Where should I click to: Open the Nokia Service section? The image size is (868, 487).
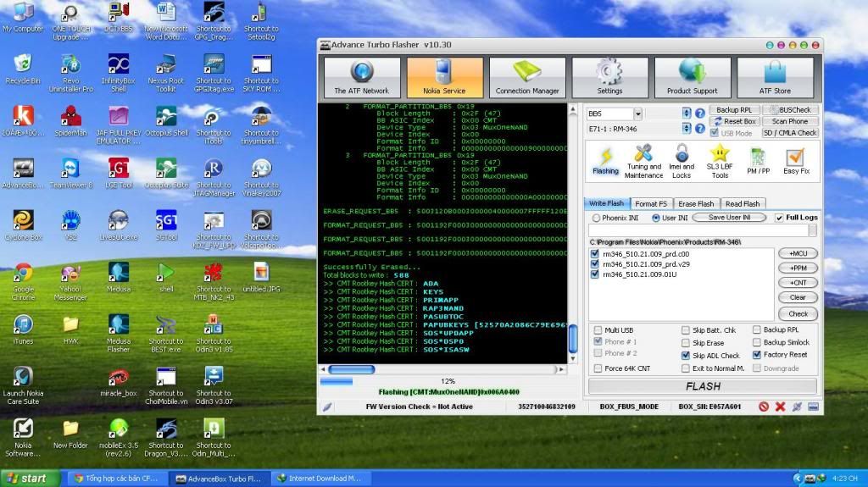pos(444,77)
